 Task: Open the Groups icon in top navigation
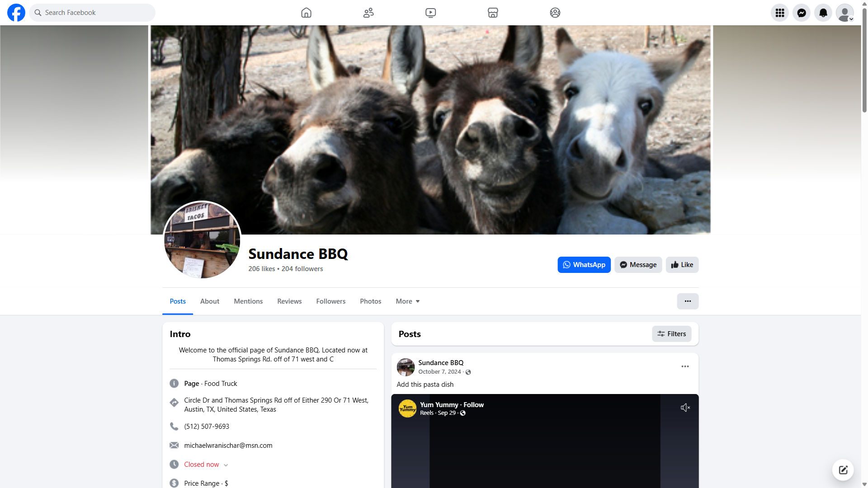tap(555, 13)
